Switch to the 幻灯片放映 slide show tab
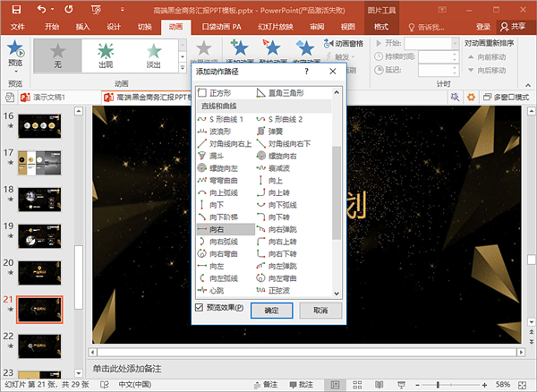 point(276,27)
